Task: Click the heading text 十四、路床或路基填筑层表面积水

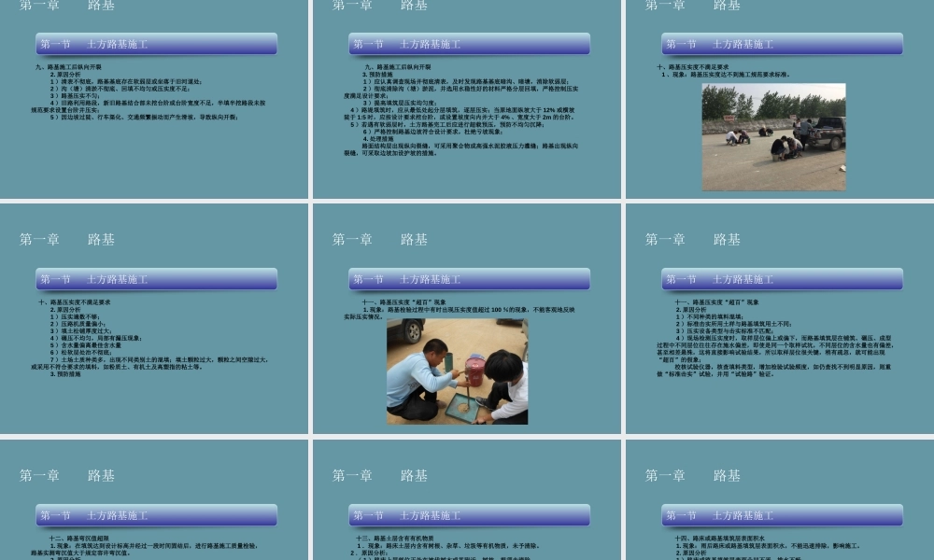Action: [x=719, y=538]
